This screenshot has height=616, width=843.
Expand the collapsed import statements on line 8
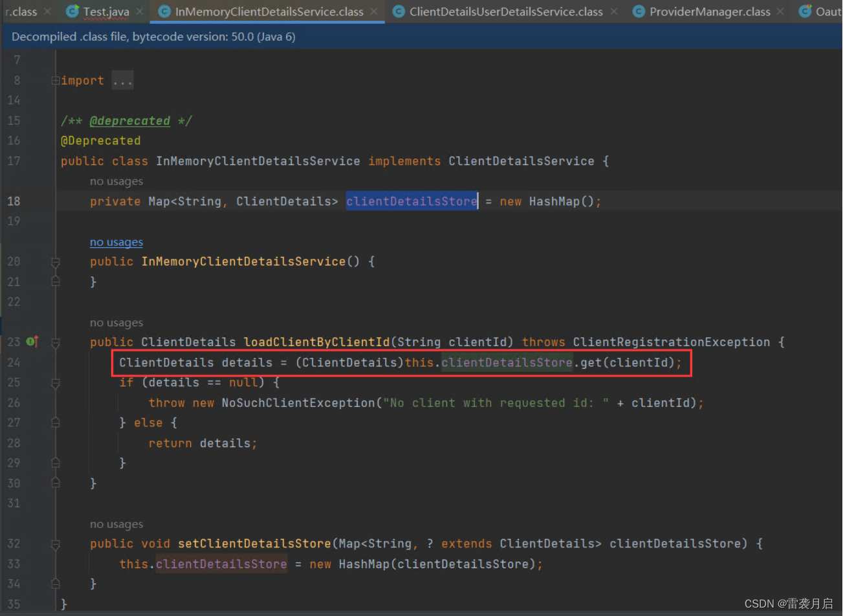(54, 80)
